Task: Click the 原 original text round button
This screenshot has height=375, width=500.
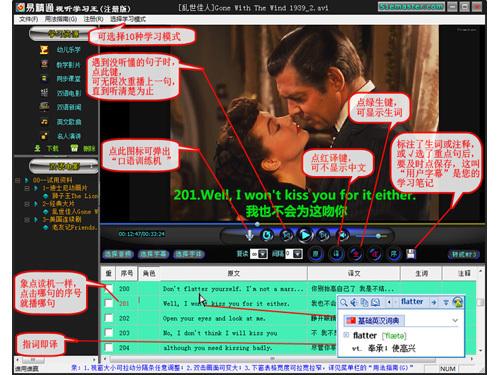Action: tap(315, 254)
